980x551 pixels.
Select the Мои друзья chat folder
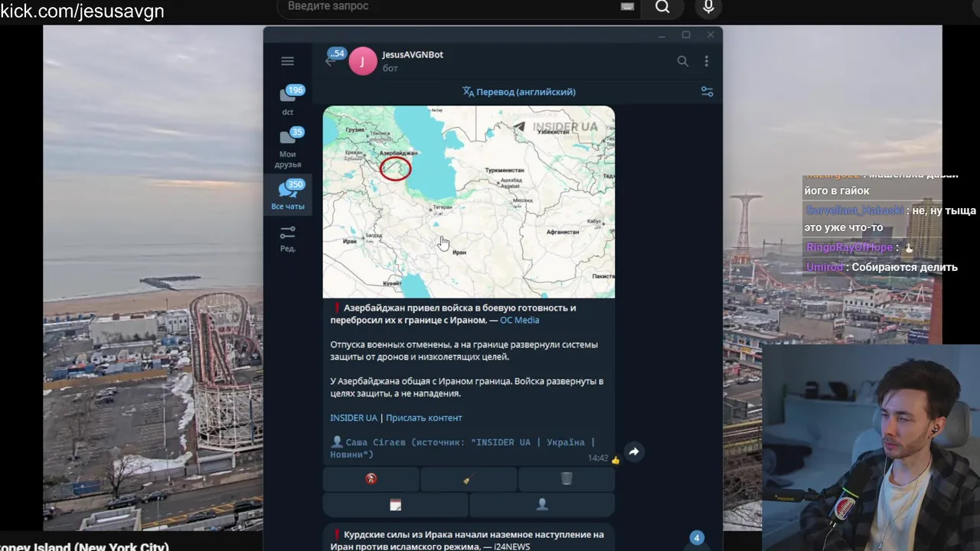coord(288,148)
